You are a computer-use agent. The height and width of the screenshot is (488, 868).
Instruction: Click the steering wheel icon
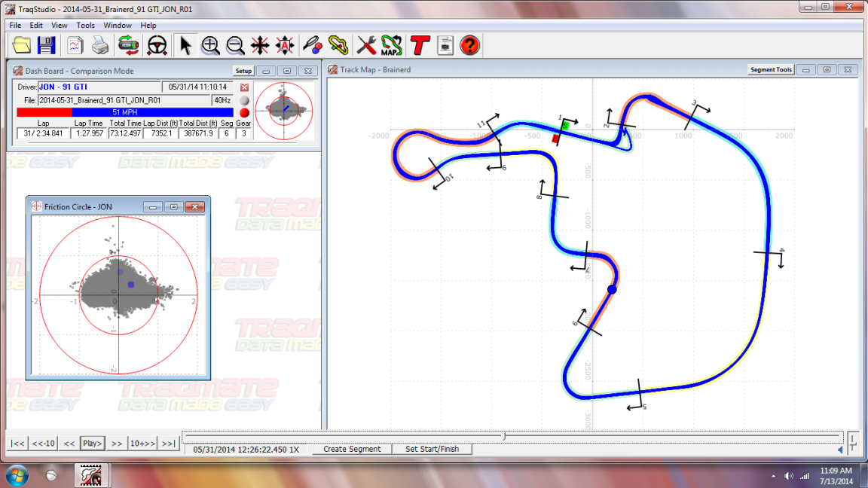click(x=157, y=45)
